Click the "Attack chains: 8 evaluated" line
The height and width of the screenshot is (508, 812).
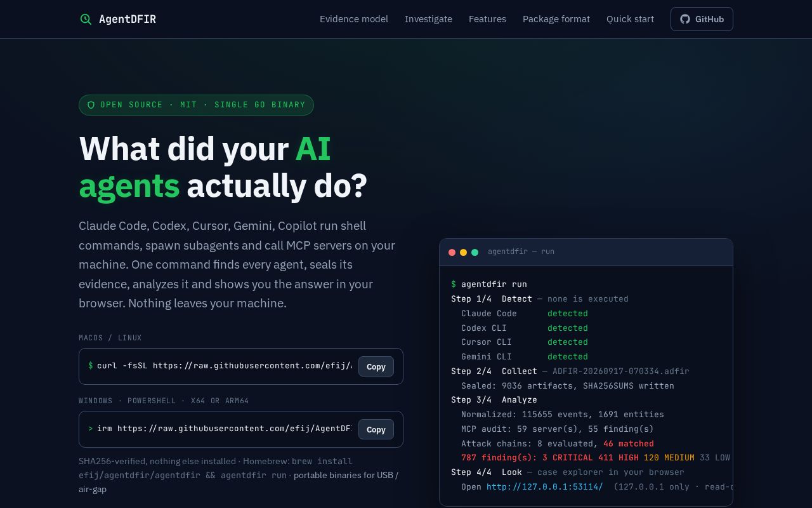[x=558, y=443]
